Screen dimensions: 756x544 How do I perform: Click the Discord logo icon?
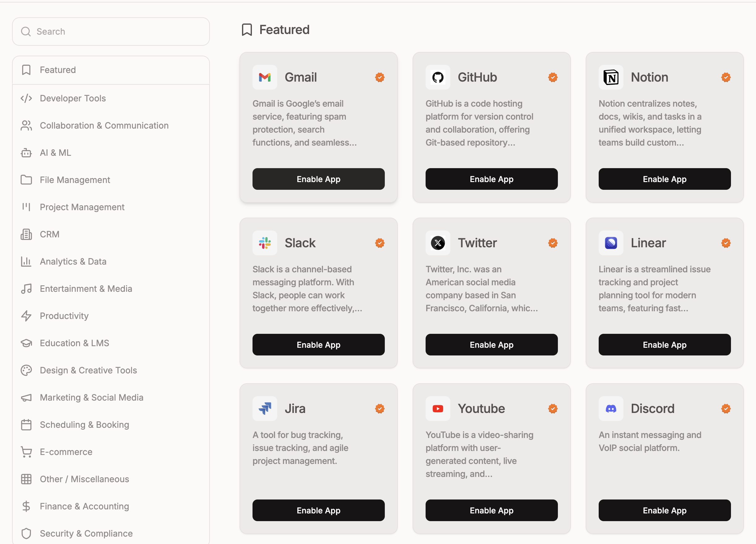(611, 409)
